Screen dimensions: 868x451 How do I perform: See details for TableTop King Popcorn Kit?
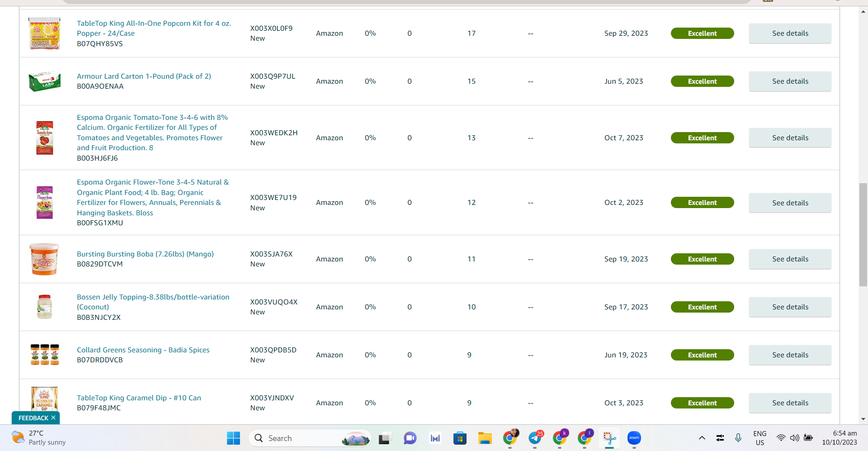point(790,33)
